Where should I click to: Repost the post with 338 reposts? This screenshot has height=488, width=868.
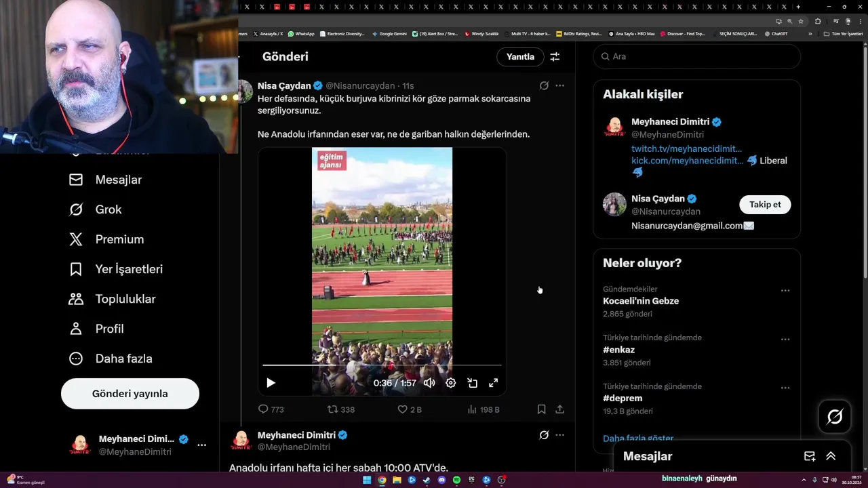click(340, 409)
